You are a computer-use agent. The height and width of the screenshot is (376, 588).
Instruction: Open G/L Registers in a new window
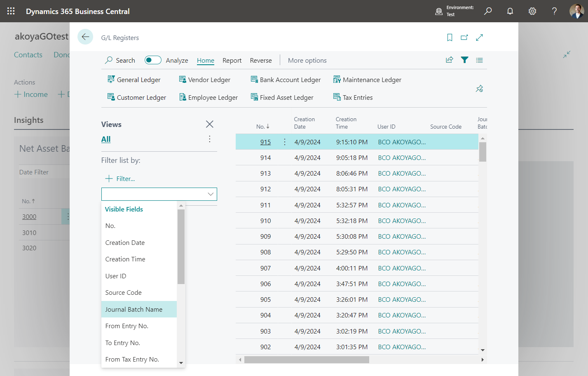coord(464,38)
